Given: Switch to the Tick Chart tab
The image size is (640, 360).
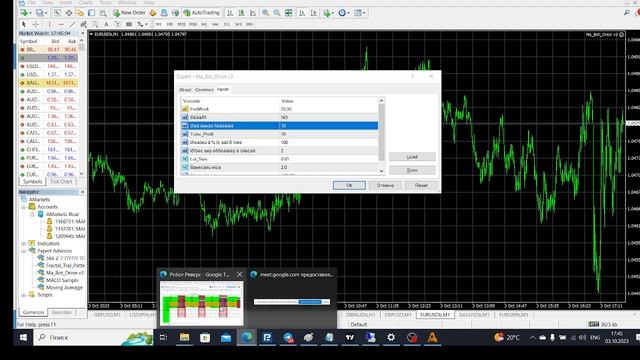Looking at the screenshot, I should point(61,182).
